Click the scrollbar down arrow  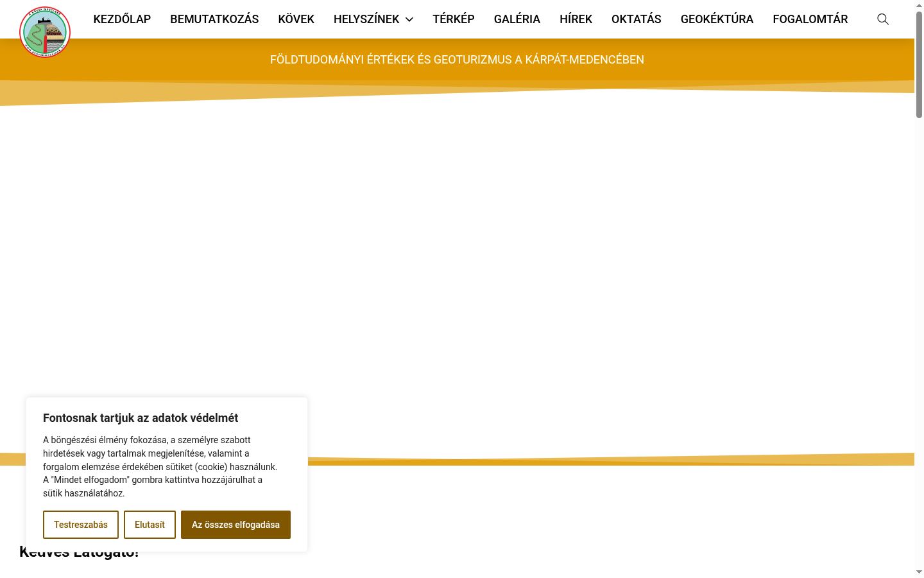[x=919, y=572]
